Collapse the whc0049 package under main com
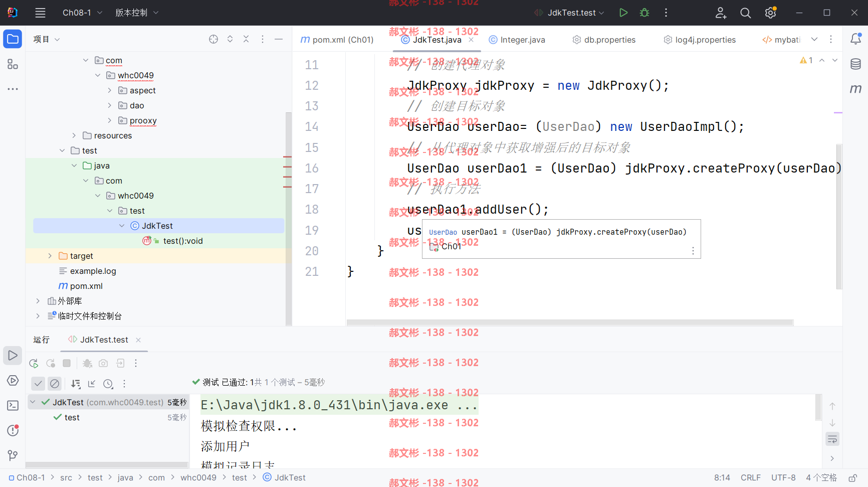This screenshot has width=868, height=487. (98, 75)
